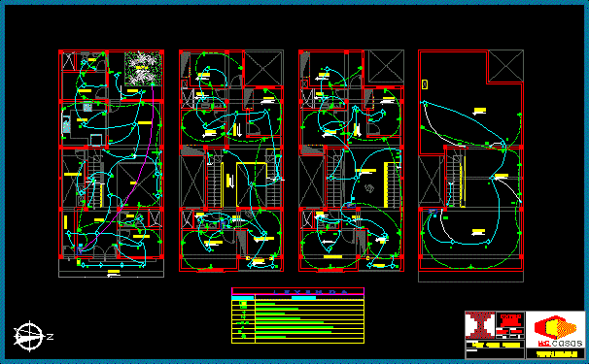Select the yellow label in fourth plan upper room
The height and width of the screenshot is (364, 589).
480,111
